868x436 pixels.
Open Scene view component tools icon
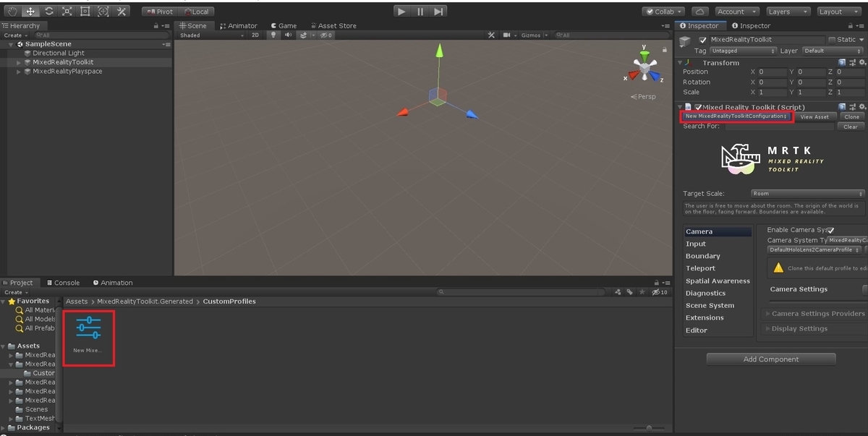[491, 35]
